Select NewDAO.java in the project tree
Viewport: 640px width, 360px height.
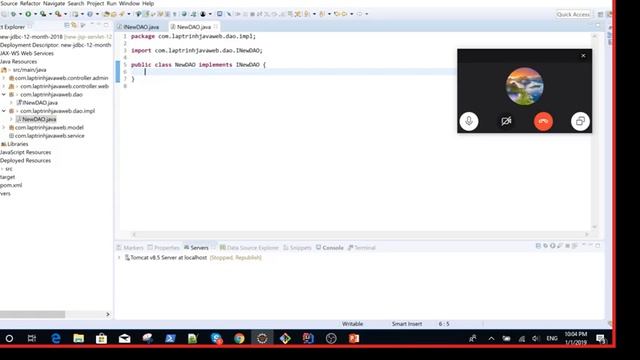point(39,119)
